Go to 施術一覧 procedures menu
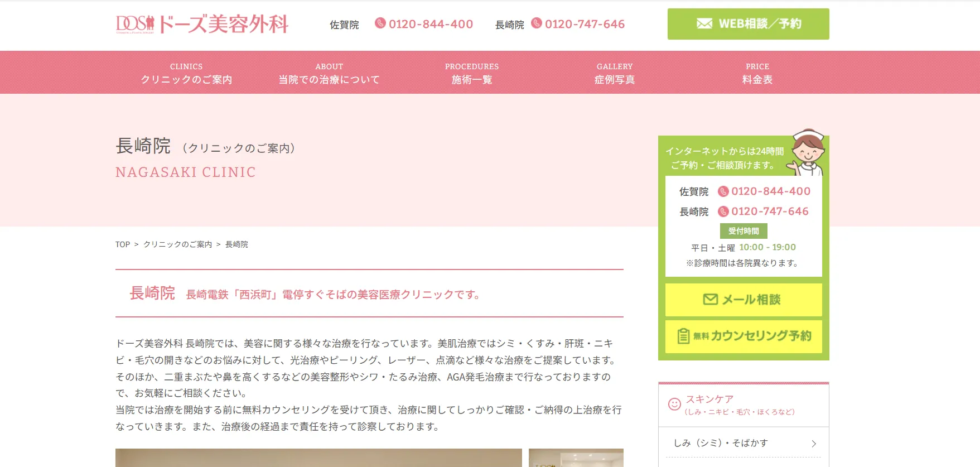Image resolution: width=980 pixels, height=467 pixels. tap(472, 73)
